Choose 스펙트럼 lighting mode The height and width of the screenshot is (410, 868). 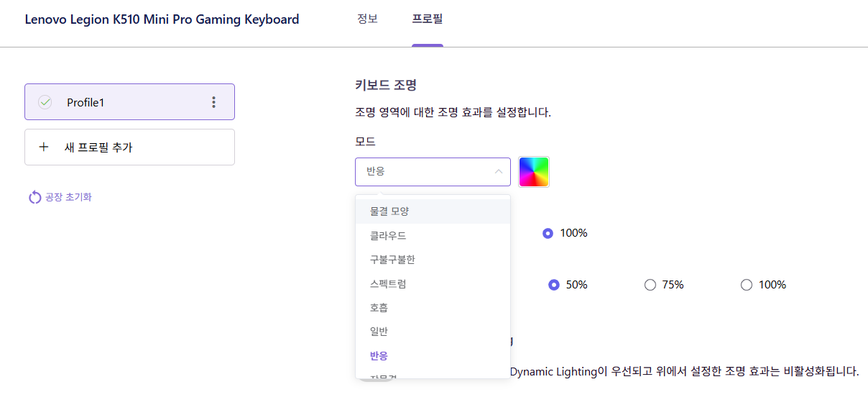point(433,283)
